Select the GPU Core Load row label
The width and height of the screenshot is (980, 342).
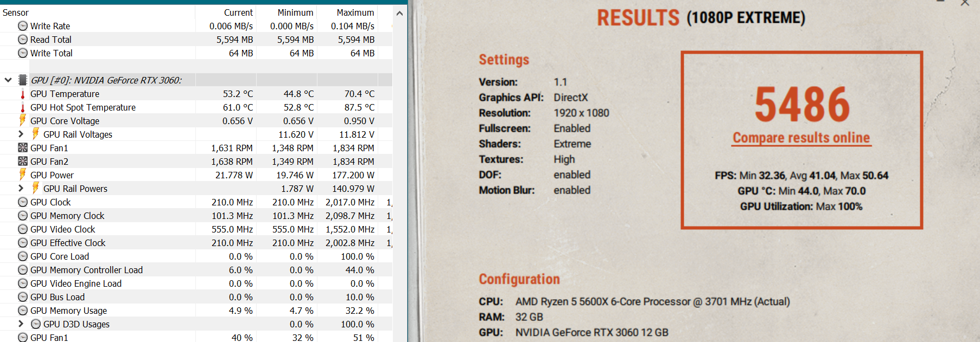click(60, 256)
